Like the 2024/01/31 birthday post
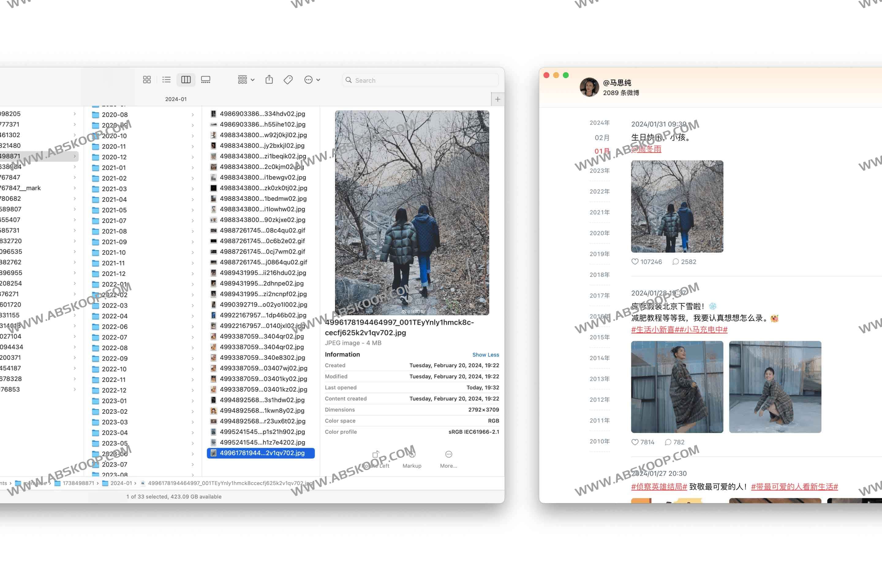The height and width of the screenshot is (588, 882). pos(635,262)
